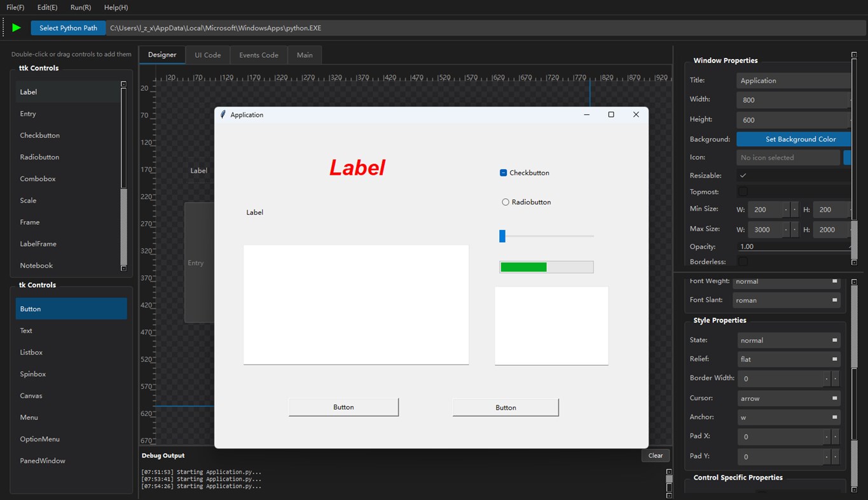
Task: Open the Relief dropdown showing flat
Action: 789,359
